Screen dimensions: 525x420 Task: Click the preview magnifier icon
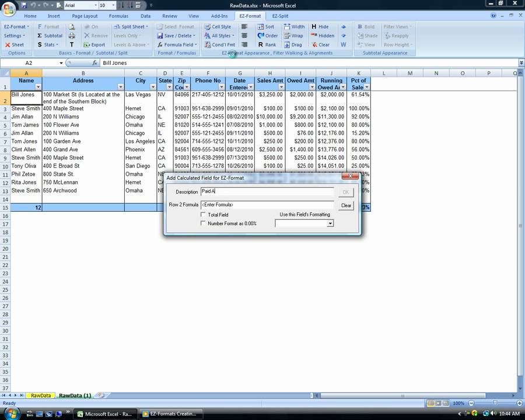pyautogui.click(x=72, y=27)
